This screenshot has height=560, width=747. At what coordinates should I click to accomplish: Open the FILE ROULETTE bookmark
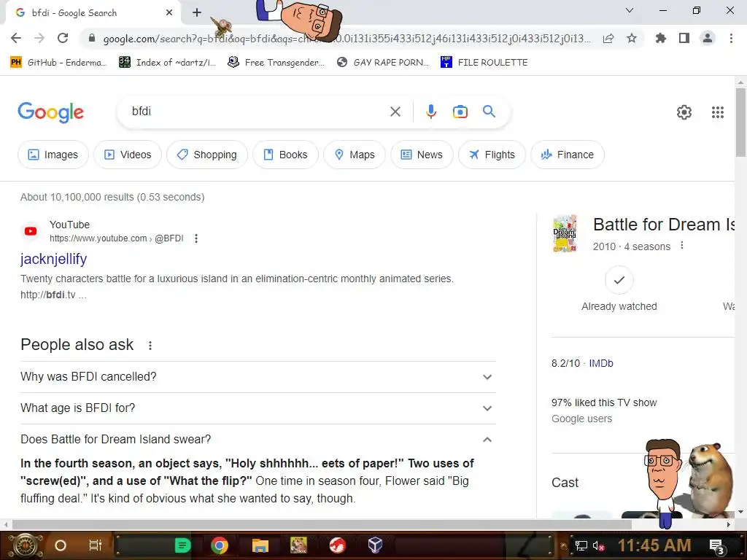click(484, 63)
